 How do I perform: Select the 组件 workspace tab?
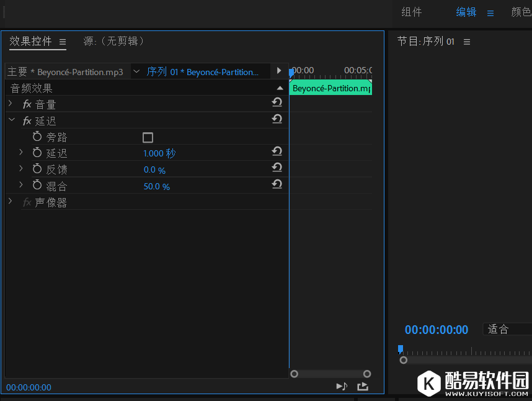coord(412,12)
